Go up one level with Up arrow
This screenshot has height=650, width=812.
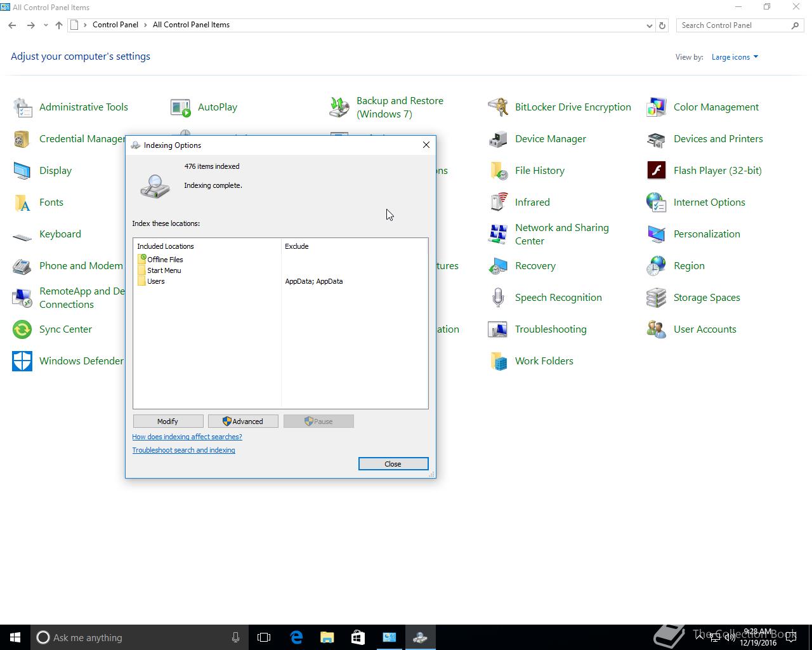click(58, 25)
